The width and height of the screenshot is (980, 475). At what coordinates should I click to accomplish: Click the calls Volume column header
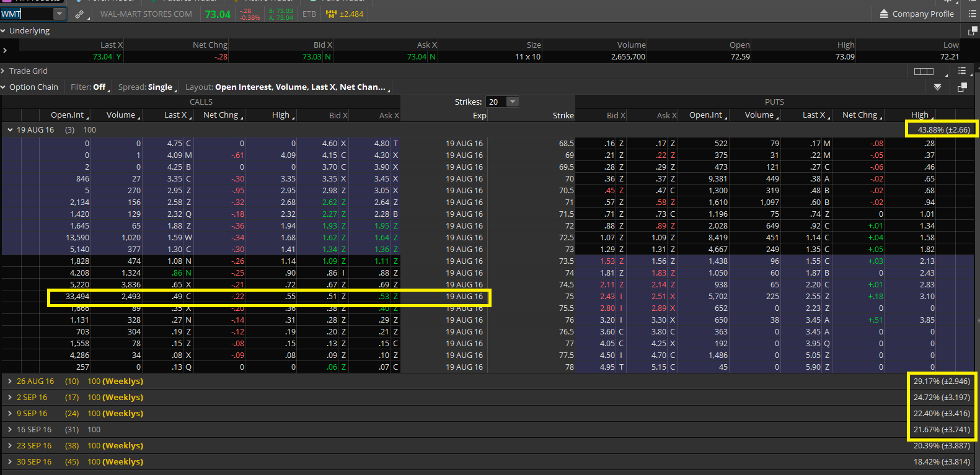pos(122,115)
